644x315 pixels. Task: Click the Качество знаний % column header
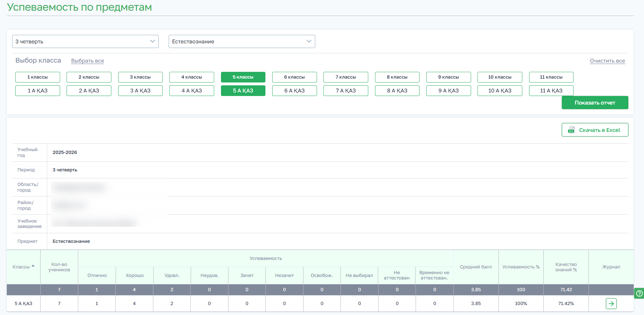click(566, 267)
